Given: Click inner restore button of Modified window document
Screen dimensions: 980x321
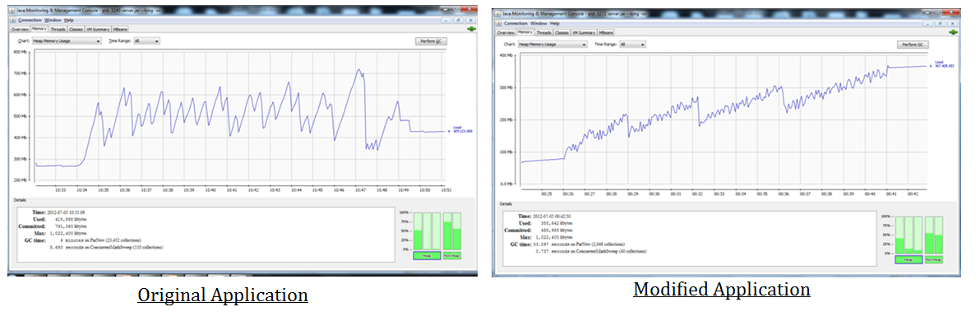Looking at the screenshot, I should tap(941, 23).
